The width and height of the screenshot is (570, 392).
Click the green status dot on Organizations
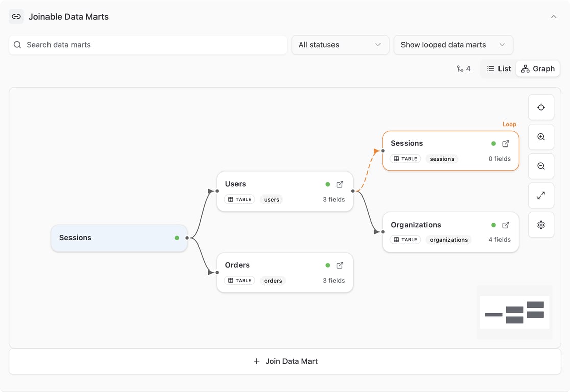click(x=493, y=225)
